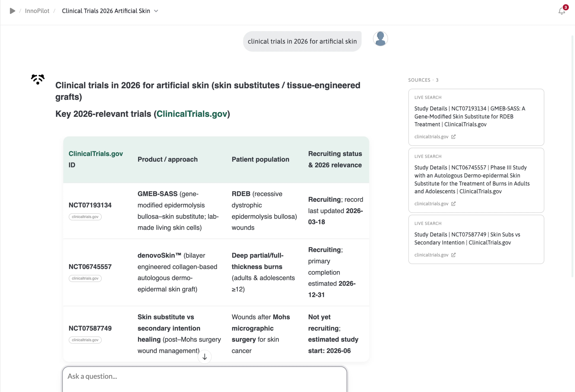Click the scroll-down arrow button

[x=205, y=357]
